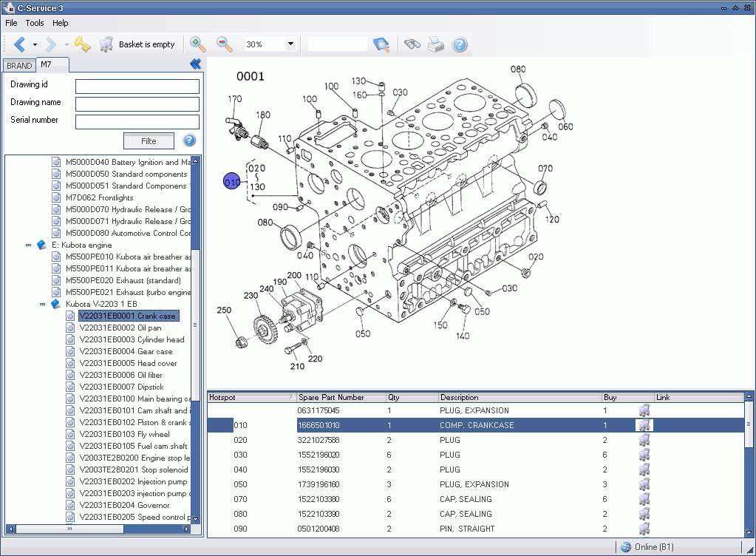Open help from the toolbar question mark
The image size is (756, 556).
point(460,44)
